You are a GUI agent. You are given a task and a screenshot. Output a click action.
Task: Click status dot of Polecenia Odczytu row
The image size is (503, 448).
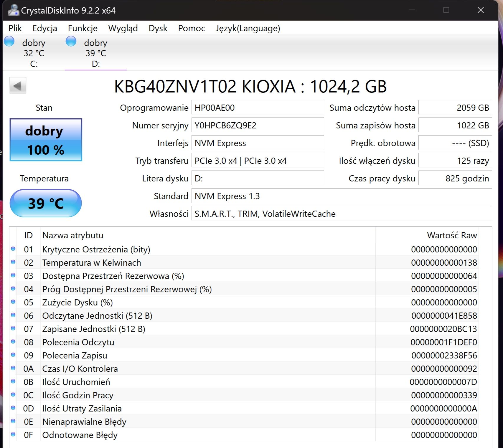tap(13, 342)
